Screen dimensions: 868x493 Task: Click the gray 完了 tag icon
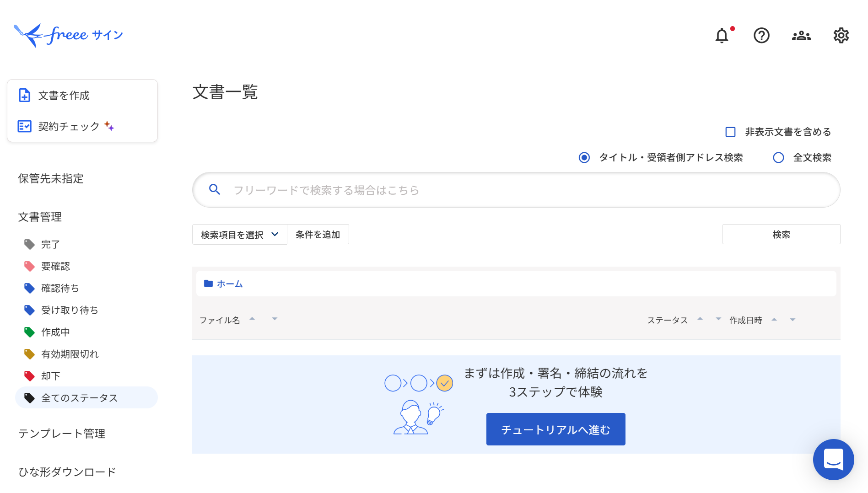[x=29, y=244]
